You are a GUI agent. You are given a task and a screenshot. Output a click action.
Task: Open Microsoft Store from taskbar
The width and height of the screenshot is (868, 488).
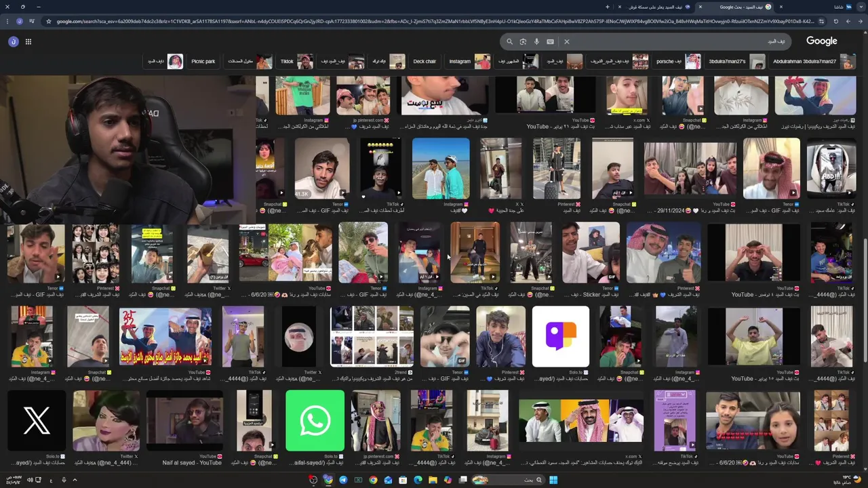(x=403, y=480)
